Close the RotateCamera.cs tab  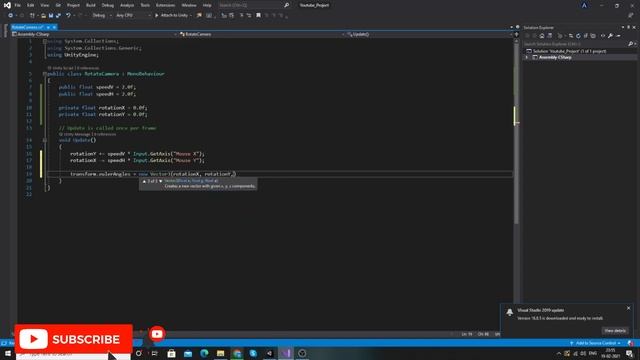pyautogui.click(x=54, y=27)
